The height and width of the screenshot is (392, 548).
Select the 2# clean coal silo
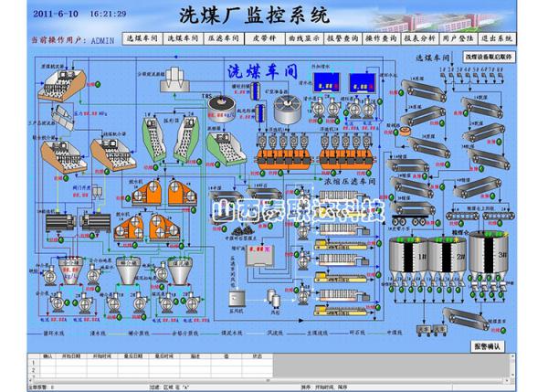point(448,257)
